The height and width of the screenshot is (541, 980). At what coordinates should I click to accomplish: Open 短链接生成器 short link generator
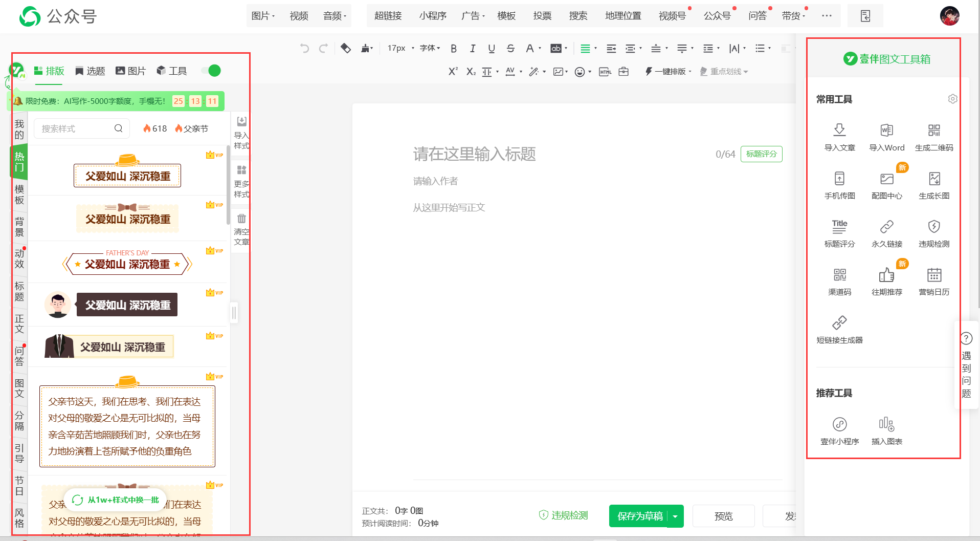tap(839, 330)
